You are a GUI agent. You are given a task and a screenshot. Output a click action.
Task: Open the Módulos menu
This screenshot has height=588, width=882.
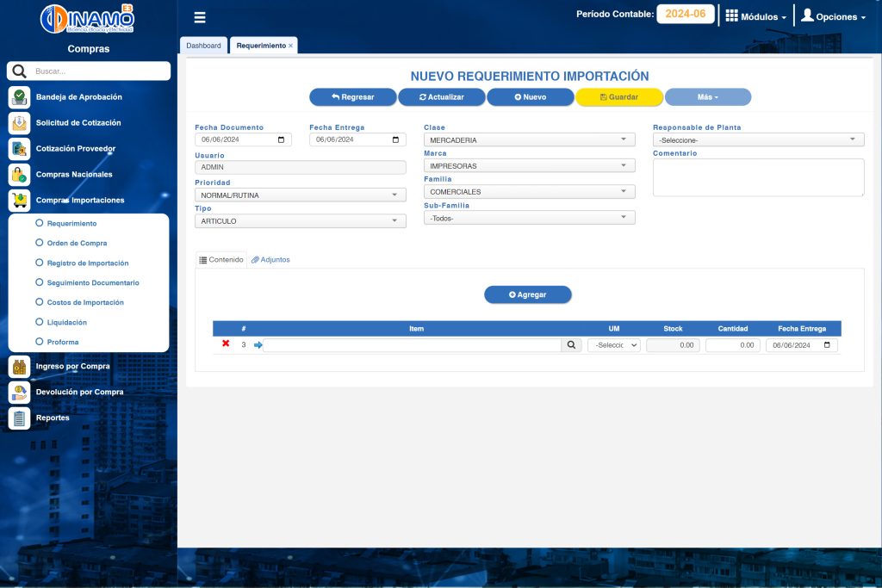tap(755, 16)
